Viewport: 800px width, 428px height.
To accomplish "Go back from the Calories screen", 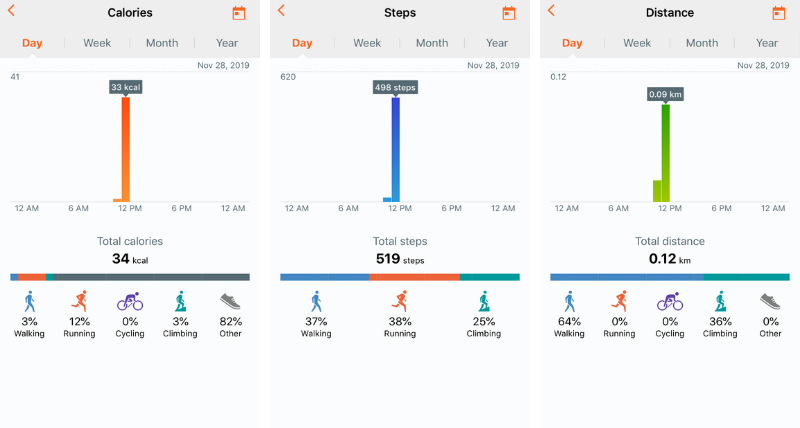I will coord(12,11).
